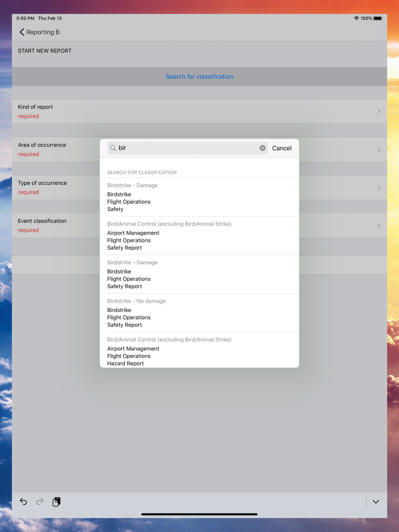Tap the battery status icon

[x=378, y=18]
